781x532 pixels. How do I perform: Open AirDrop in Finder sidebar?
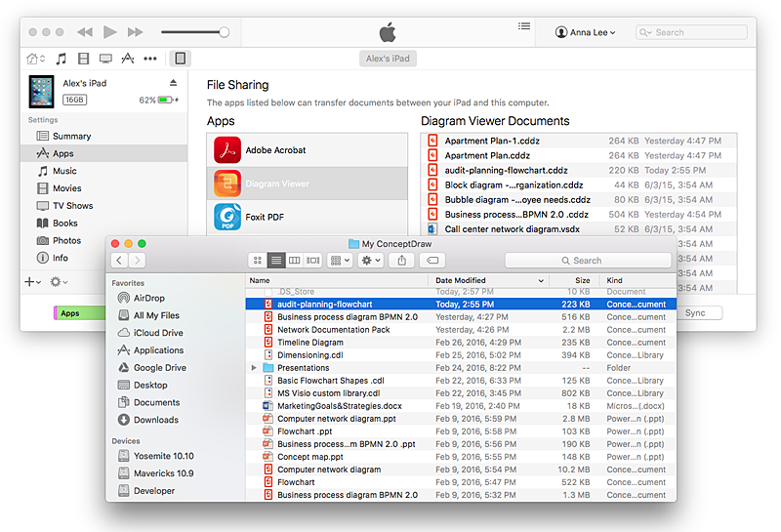[x=141, y=298]
